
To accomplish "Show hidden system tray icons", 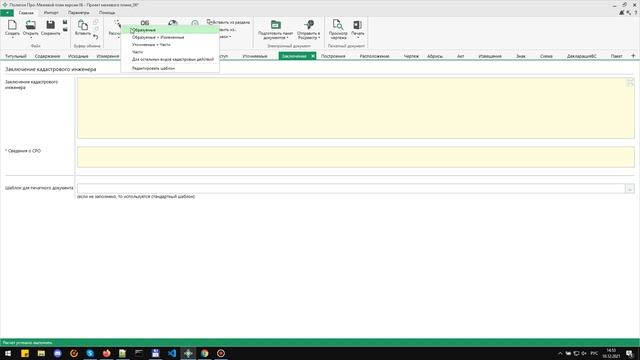I will tap(560, 353).
